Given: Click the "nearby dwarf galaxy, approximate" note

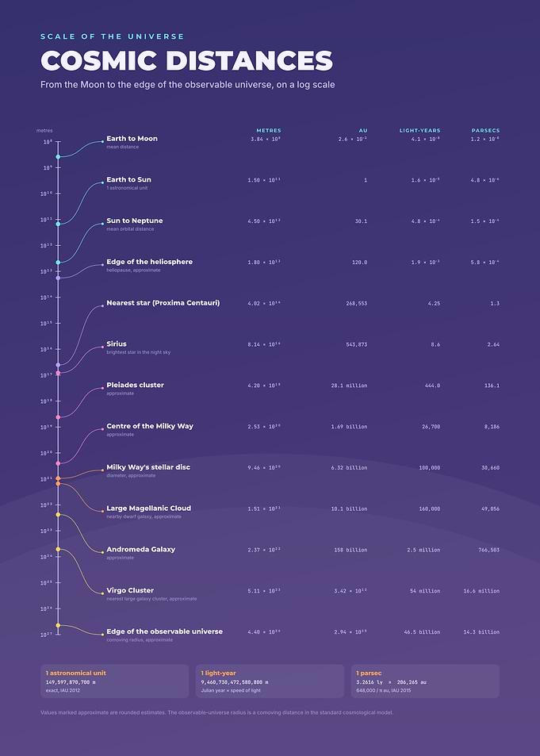Looking at the screenshot, I should (x=144, y=516).
